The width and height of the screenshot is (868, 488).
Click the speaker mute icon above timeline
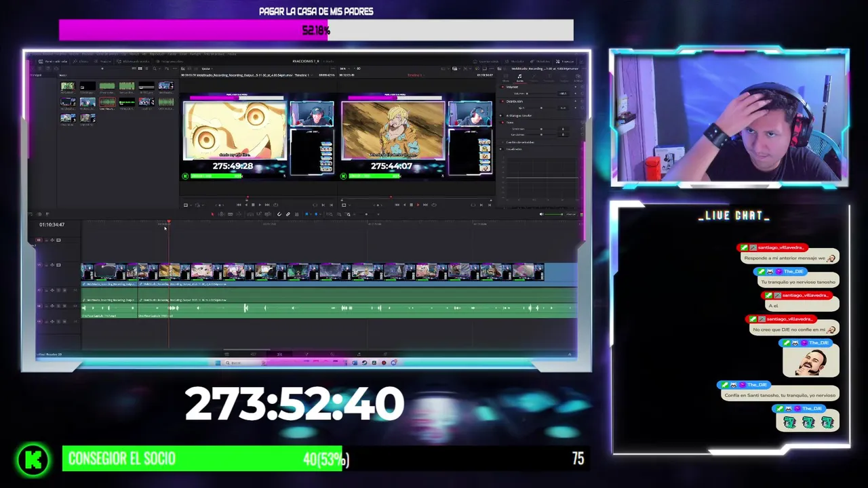pos(541,214)
